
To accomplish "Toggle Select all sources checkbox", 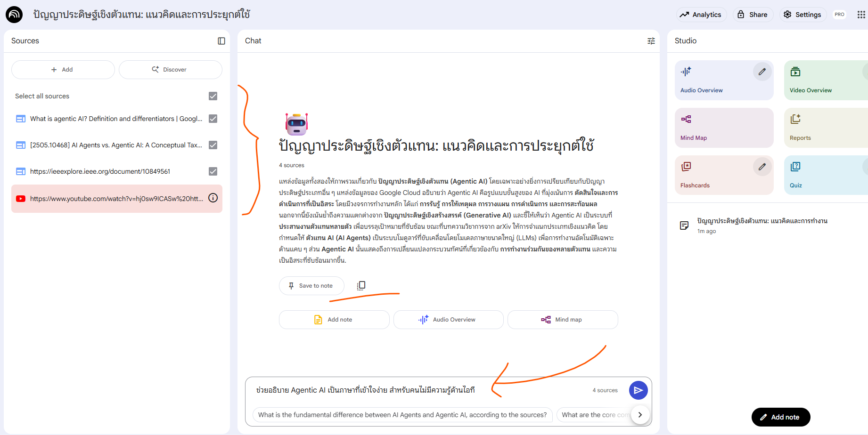I will (x=213, y=96).
